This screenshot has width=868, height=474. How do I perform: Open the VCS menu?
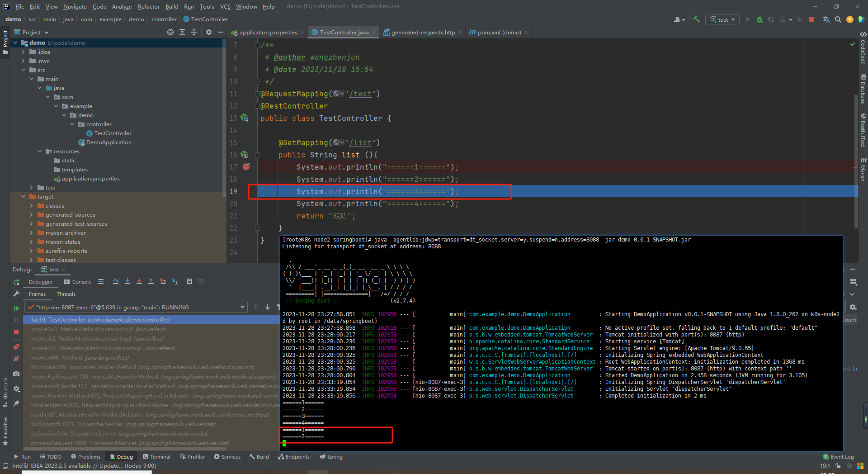[x=225, y=6]
